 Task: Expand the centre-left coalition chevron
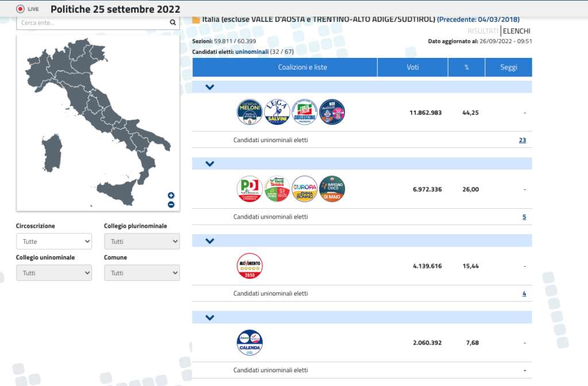click(210, 163)
